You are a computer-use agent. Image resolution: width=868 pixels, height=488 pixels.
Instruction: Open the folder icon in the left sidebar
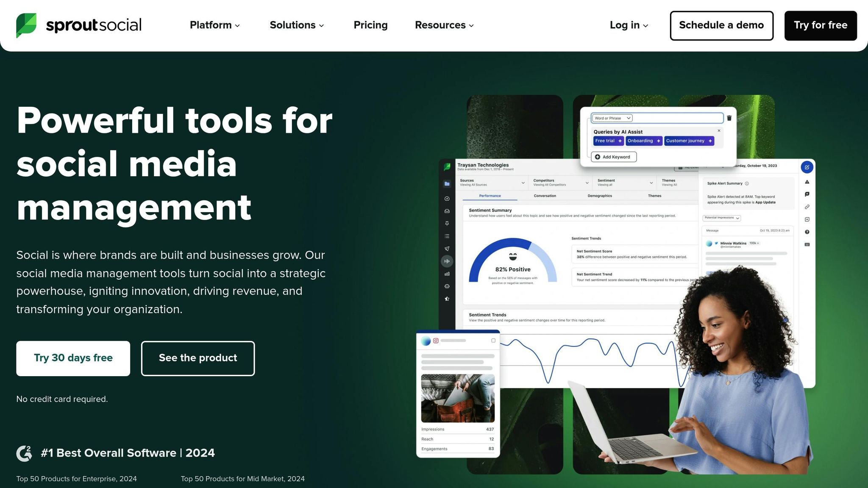point(447,184)
